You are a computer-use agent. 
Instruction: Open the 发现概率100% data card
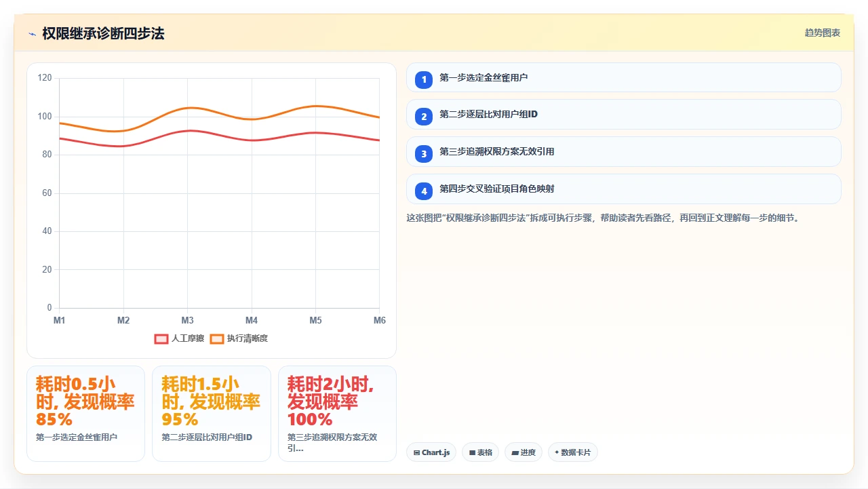[337, 414]
